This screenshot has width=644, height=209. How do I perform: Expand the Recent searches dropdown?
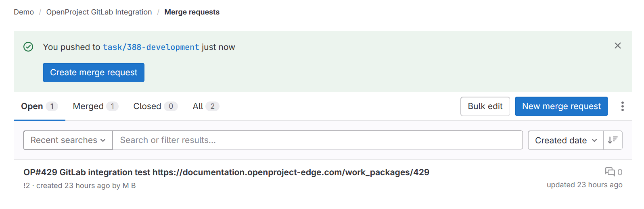coord(68,140)
